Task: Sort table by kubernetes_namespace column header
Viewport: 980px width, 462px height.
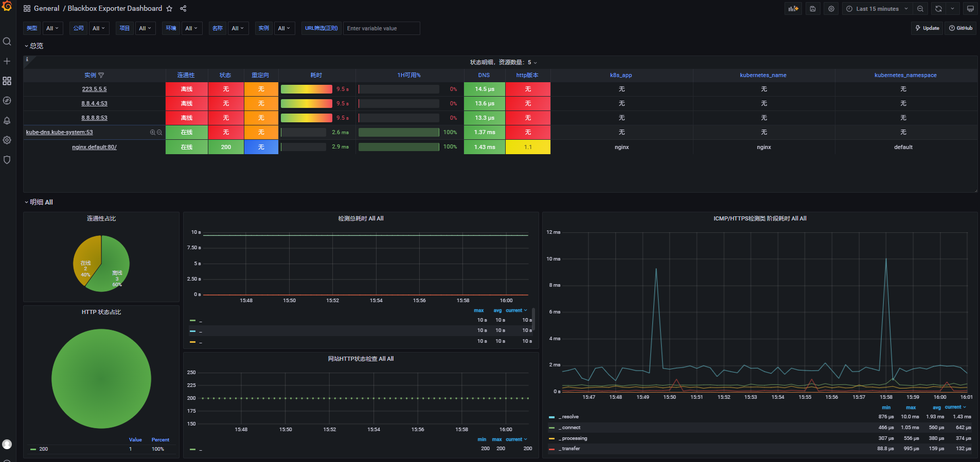Action: click(905, 75)
